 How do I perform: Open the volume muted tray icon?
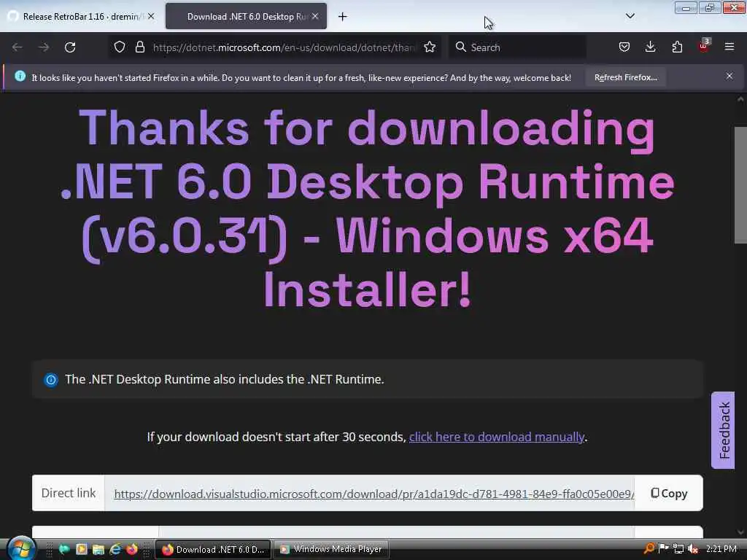(x=693, y=549)
